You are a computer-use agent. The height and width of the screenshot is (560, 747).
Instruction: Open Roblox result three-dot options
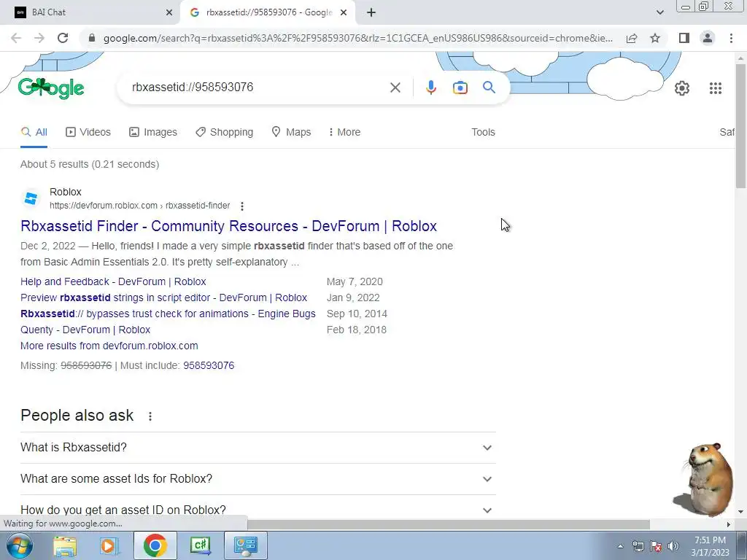tap(242, 206)
